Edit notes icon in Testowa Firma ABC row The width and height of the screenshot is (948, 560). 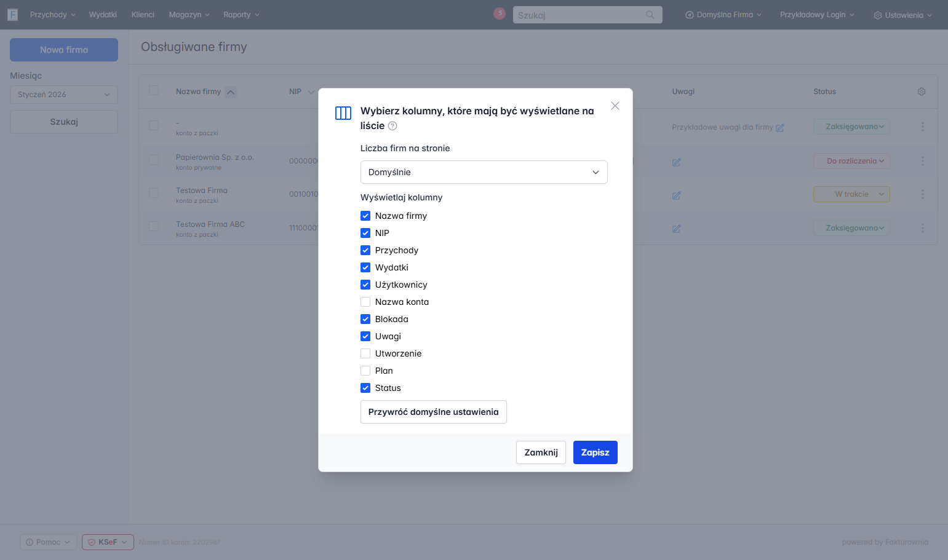point(677,229)
